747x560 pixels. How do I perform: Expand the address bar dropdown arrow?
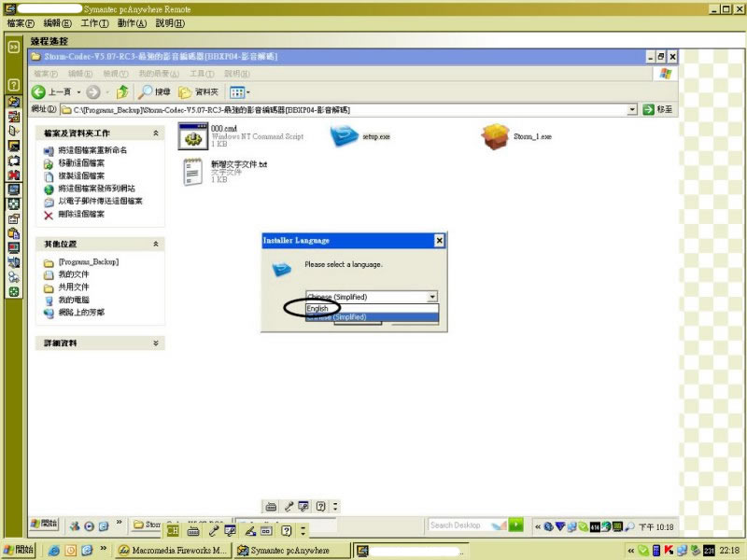click(x=632, y=110)
